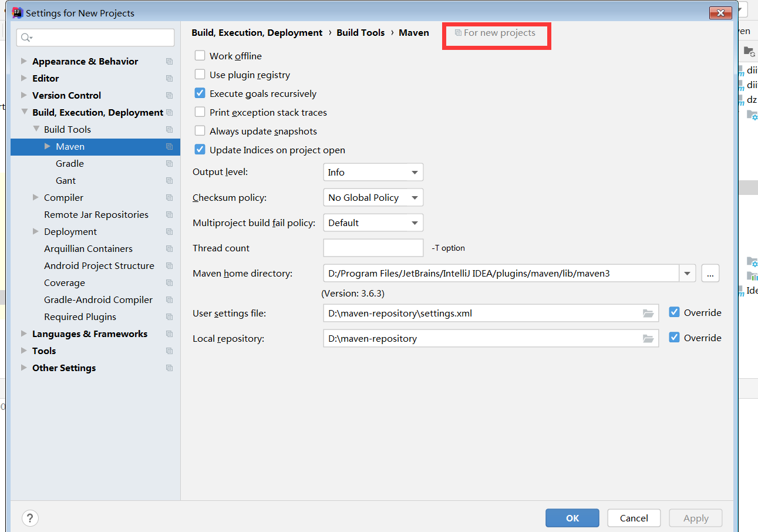
Task: Click Build Tools in the breadcrumb
Action: pos(361,33)
